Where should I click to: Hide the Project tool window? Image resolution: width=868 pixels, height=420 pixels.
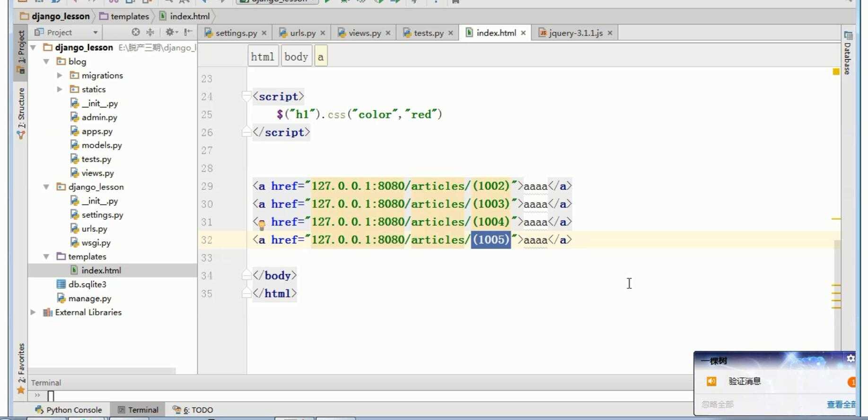pos(188,32)
